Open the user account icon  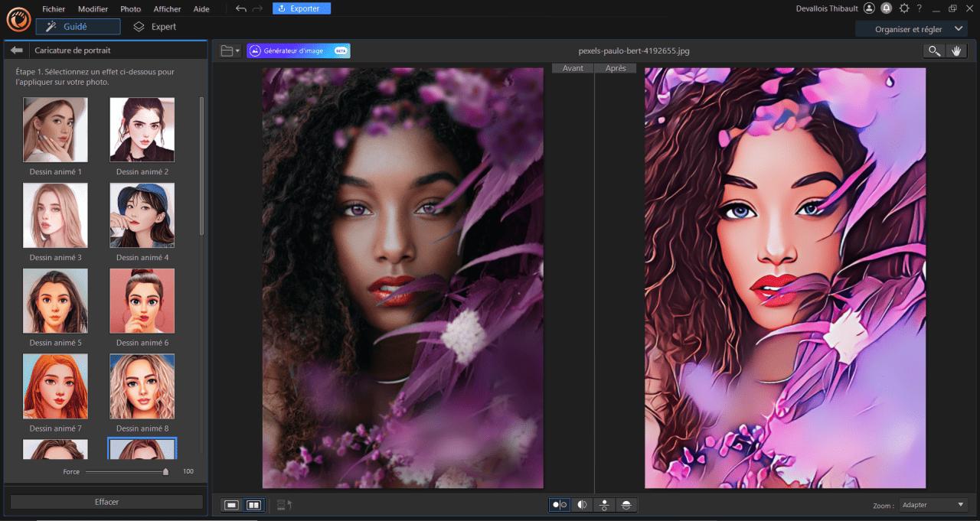[869, 8]
